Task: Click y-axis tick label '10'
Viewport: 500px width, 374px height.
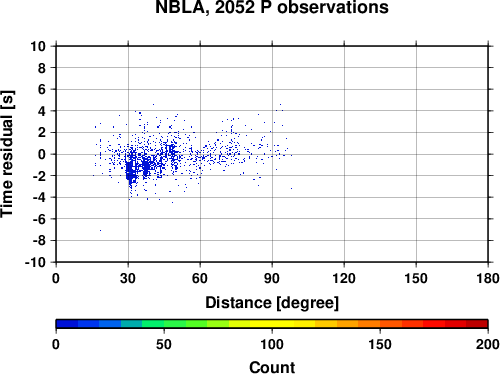Action: point(38,46)
